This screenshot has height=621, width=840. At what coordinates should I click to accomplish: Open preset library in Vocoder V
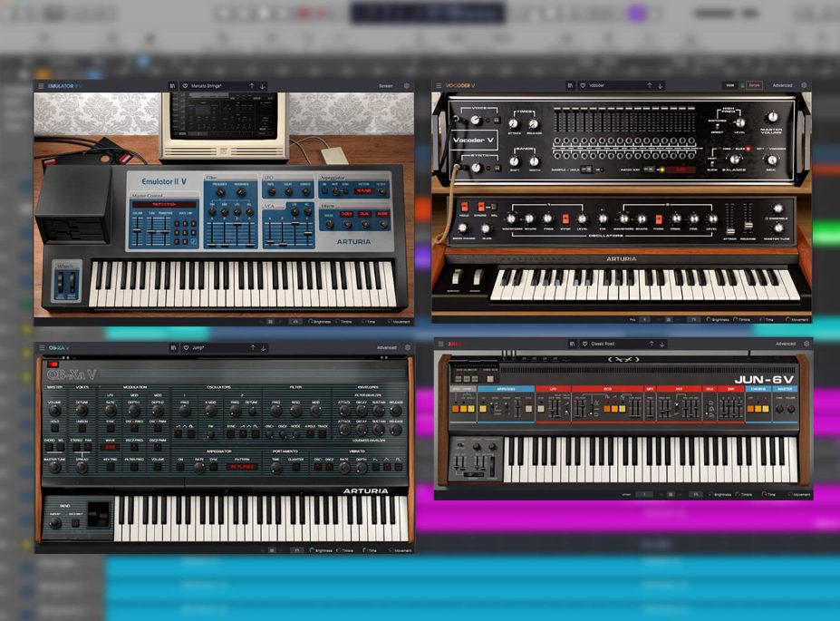570,86
